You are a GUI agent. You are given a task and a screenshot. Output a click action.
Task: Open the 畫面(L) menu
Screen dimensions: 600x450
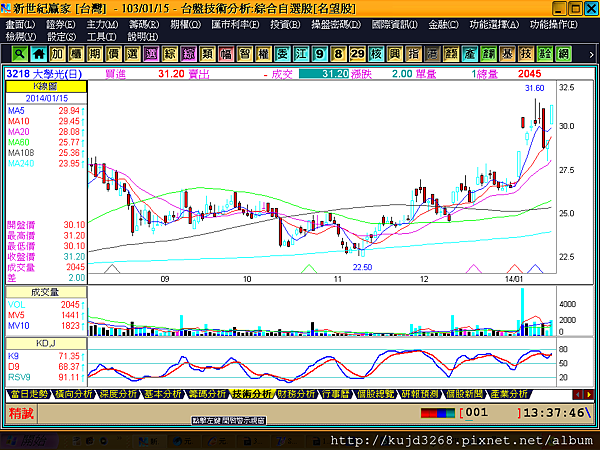20,25
